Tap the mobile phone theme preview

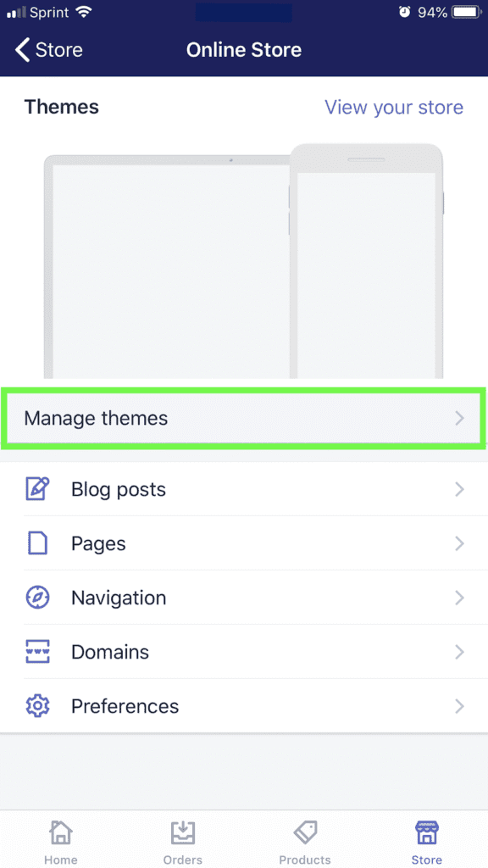(x=366, y=254)
